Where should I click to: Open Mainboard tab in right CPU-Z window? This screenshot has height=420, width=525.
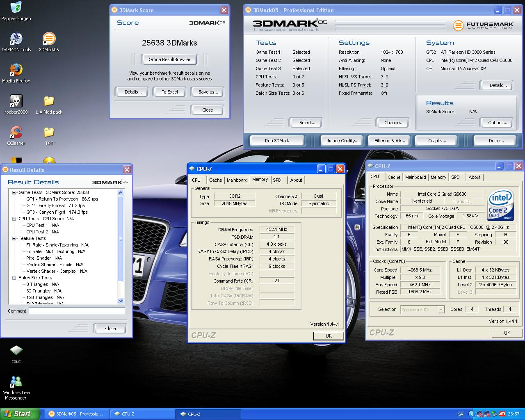point(415,177)
